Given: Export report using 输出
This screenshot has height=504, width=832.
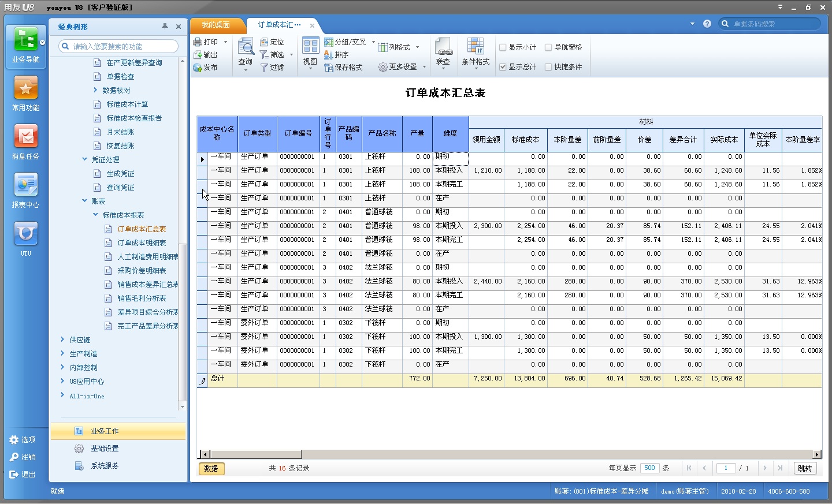Looking at the screenshot, I should [206, 55].
